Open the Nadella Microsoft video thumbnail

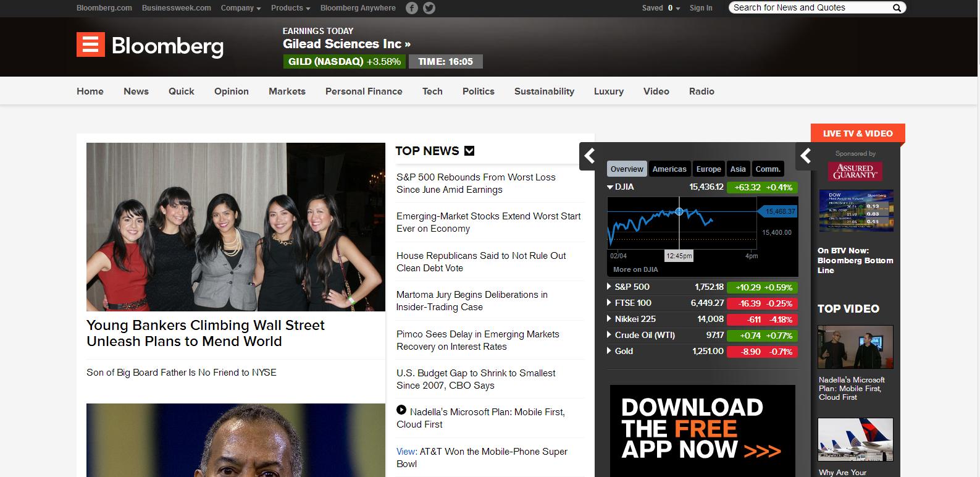coord(855,347)
